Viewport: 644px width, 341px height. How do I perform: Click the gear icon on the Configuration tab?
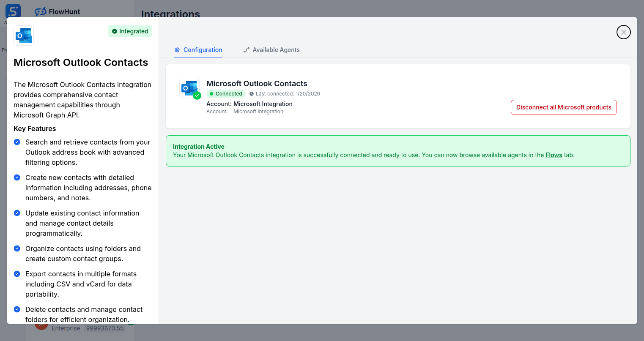(x=177, y=49)
